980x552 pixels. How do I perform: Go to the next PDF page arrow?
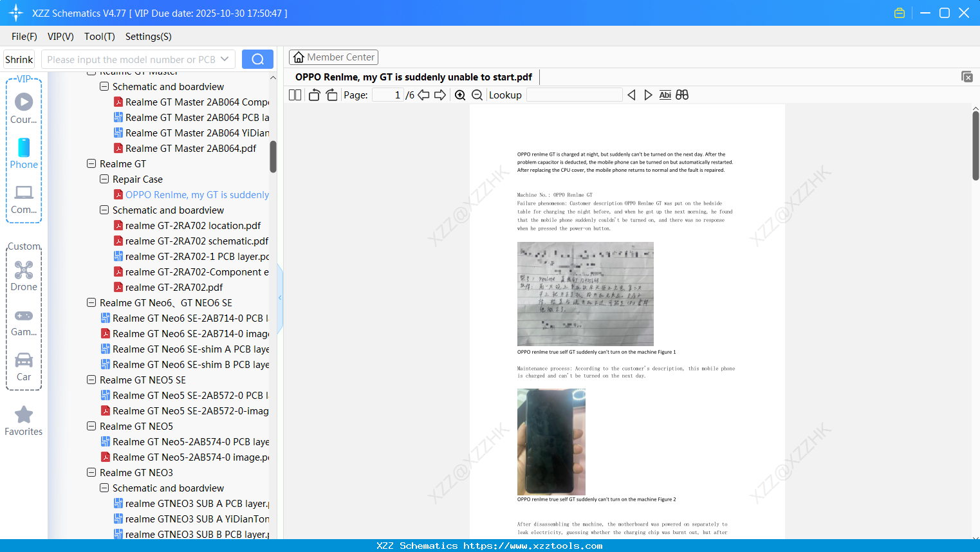click(x=440, y=95)
